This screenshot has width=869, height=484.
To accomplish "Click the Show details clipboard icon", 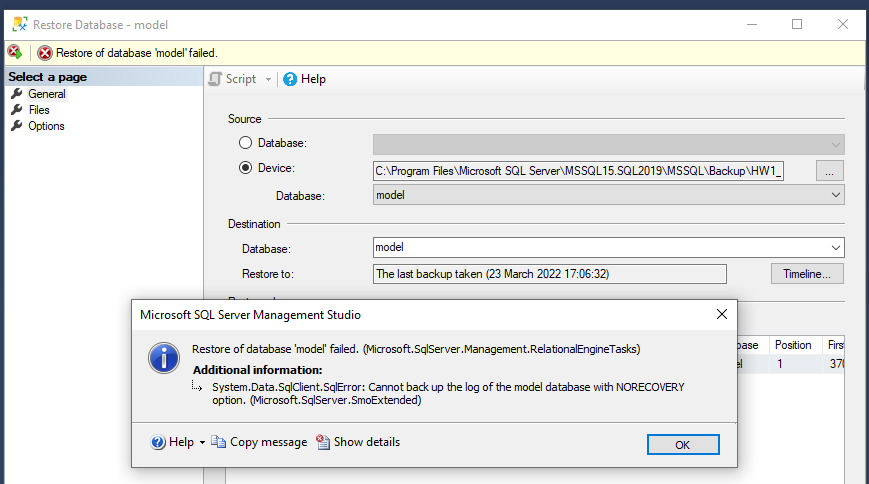I will point(323,442).
